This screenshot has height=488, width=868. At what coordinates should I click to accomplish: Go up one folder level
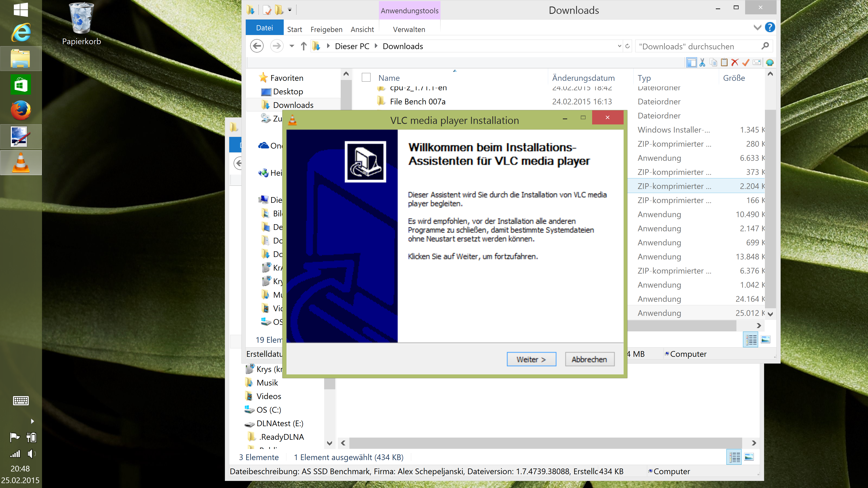pos(304,46)
